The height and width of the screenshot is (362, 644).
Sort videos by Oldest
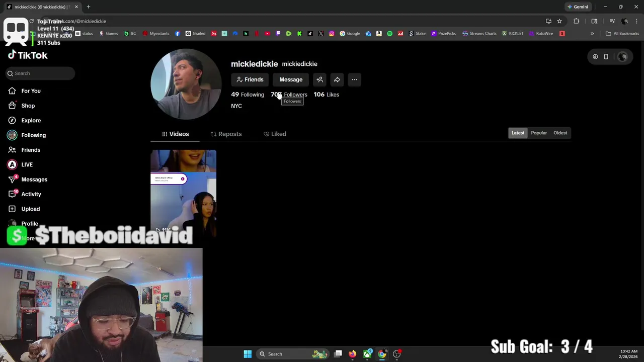coord(560,133)
